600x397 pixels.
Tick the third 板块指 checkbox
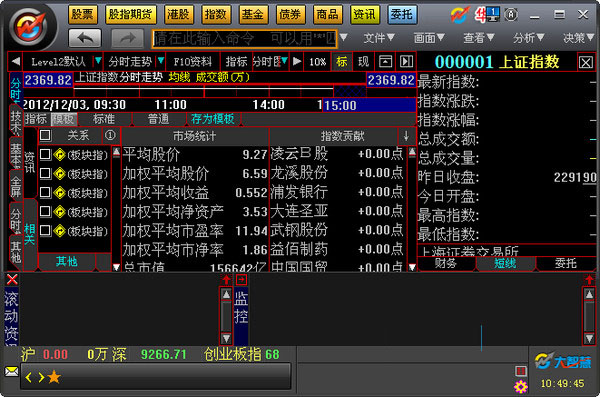click(45, 192)
